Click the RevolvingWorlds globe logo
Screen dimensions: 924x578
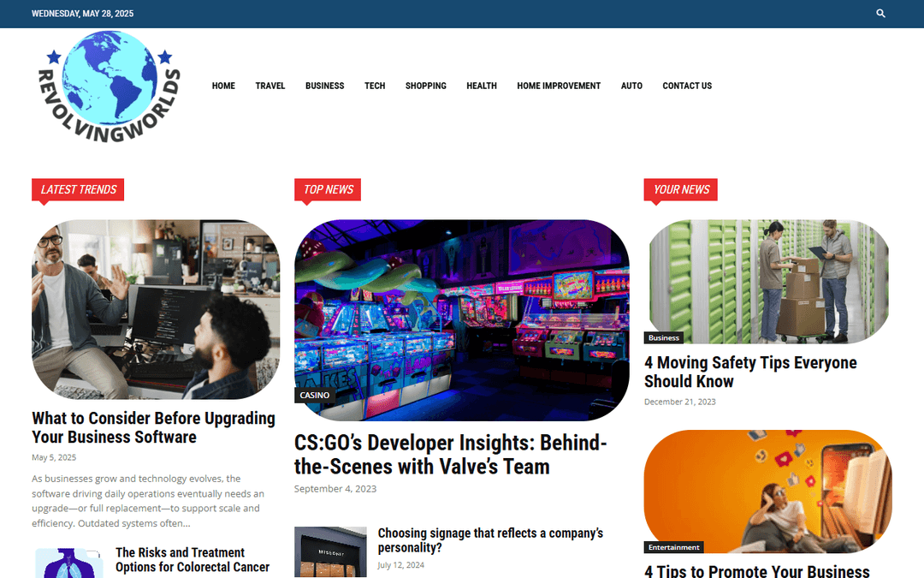109,86
